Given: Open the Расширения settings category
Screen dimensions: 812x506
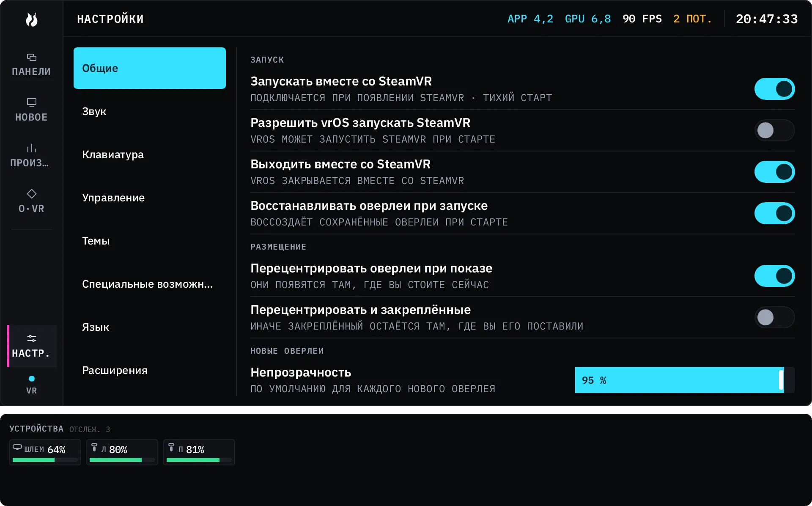Looking at the screenshot, I should (150, 370).
